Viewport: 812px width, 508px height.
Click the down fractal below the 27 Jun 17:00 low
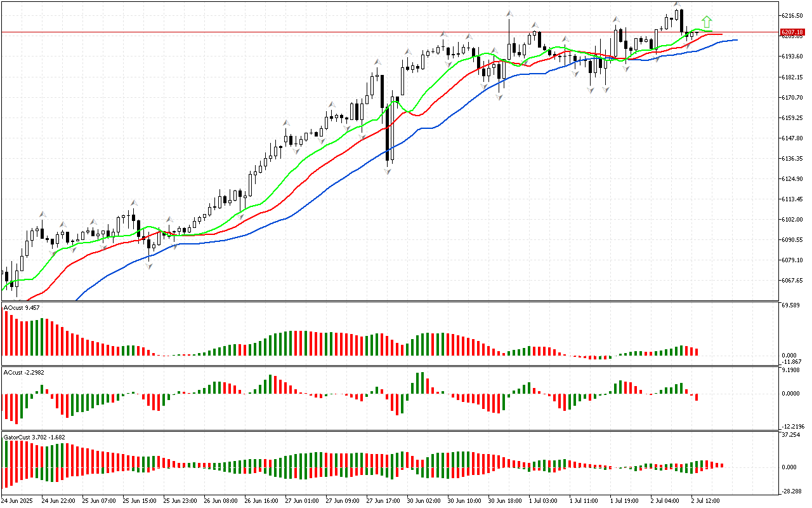[x=388, y=171]
